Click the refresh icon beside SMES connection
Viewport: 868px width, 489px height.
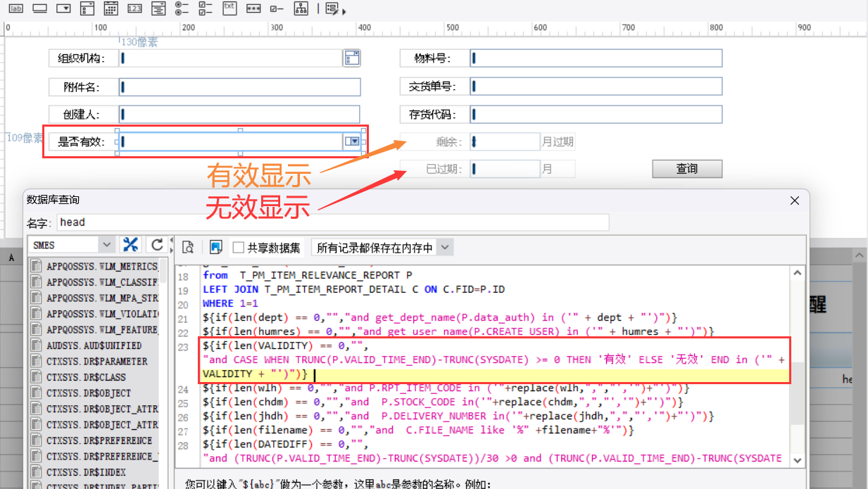158,245
